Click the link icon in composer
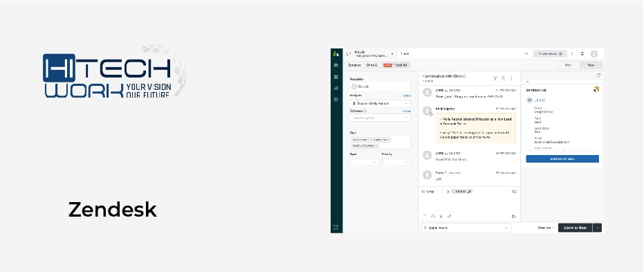 click(x=450, y=216)
